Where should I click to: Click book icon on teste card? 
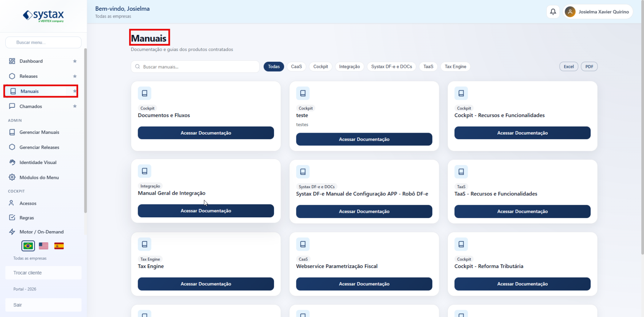(303, 93)
